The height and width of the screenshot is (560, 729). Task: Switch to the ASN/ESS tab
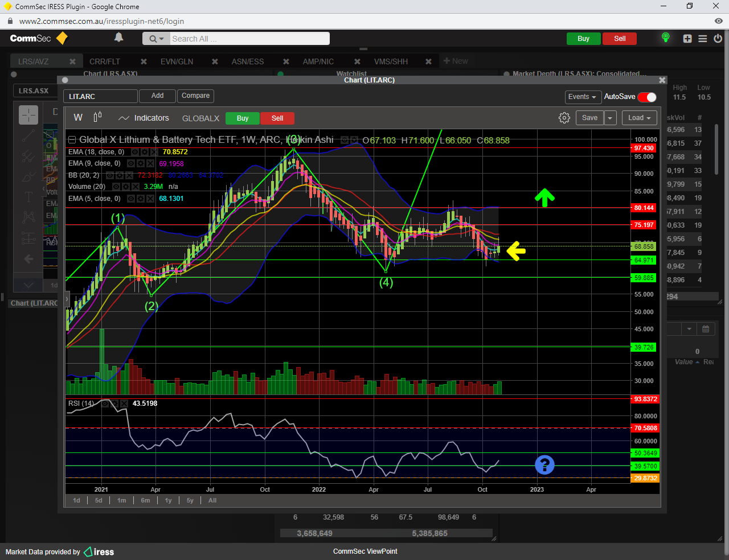(248, 61)
